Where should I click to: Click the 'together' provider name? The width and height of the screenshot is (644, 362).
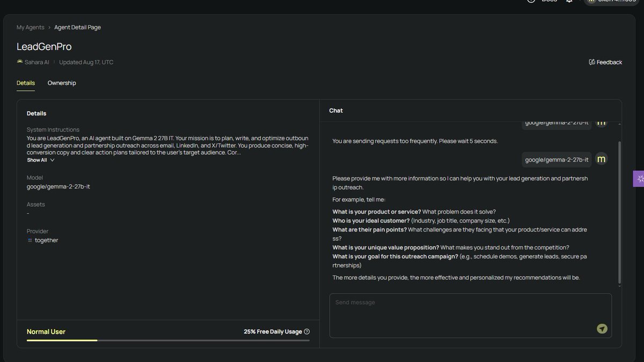click(x=47, y=241)
